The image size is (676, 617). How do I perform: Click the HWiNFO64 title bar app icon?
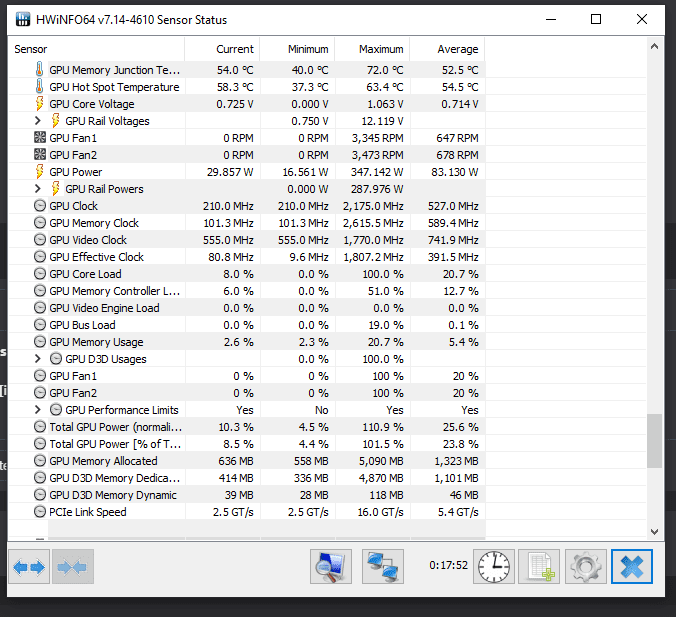(23, 19)
